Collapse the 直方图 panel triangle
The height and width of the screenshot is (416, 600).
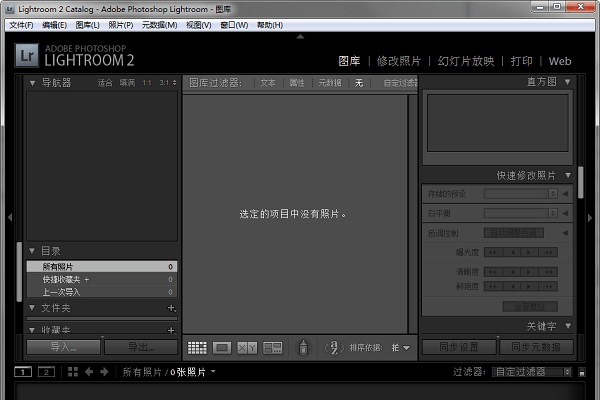568,82
